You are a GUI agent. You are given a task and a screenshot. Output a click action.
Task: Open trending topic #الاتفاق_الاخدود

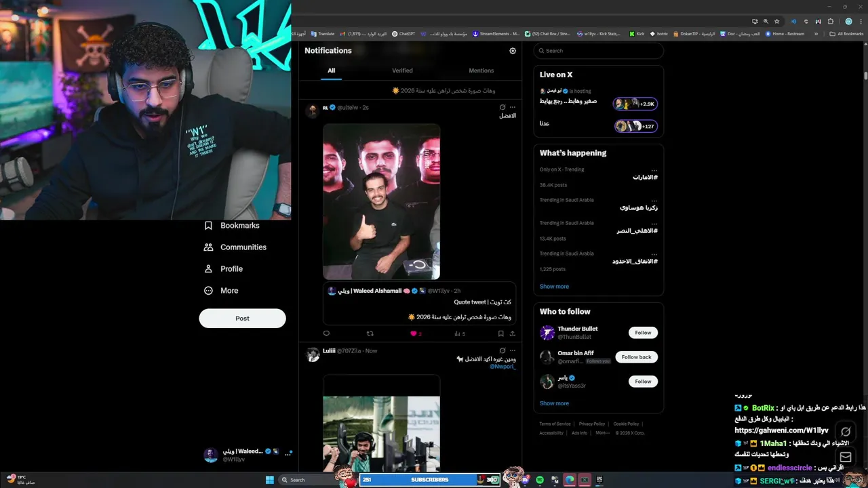tap(635, 262)
